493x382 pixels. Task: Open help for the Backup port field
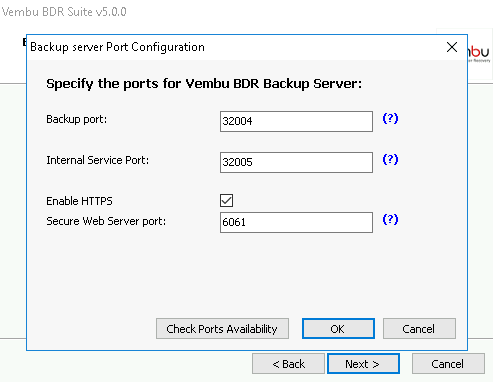[x=390, y=118]
